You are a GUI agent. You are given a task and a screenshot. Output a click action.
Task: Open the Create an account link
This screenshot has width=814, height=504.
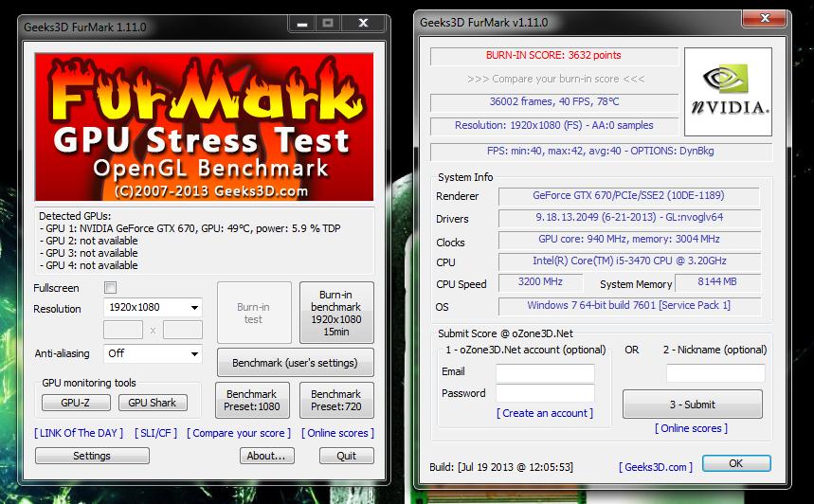pyautogui.click(x=545, y=413)
